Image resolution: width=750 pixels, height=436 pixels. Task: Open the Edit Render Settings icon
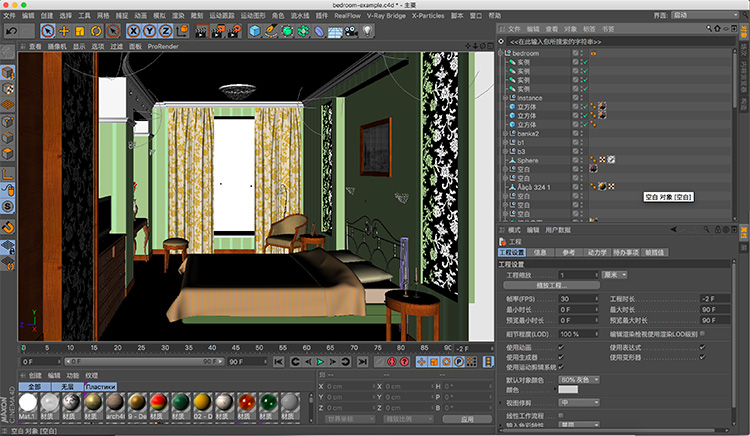234,32
